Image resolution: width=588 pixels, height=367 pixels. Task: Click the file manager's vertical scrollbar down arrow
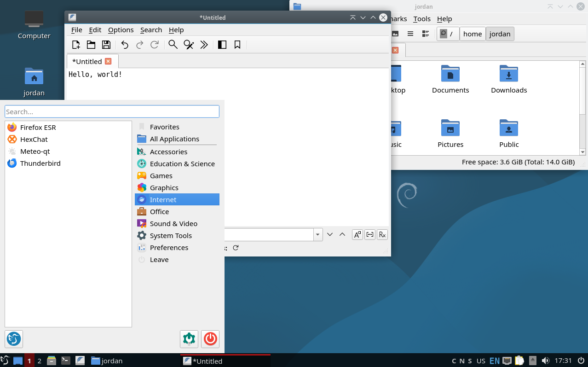click(582, 151)
